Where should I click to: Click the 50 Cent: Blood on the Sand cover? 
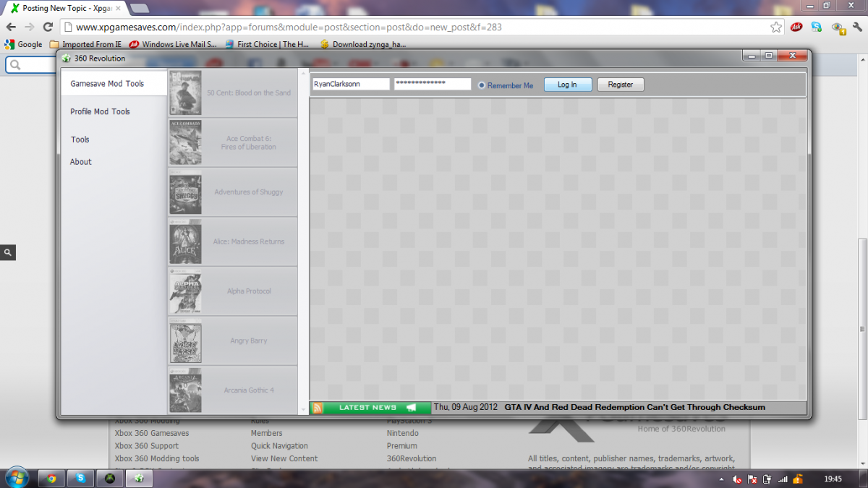(x=185, y=93)
